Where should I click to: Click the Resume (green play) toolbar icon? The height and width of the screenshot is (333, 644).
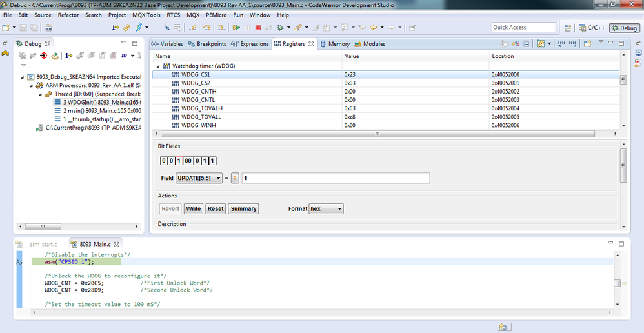point(236,28)
